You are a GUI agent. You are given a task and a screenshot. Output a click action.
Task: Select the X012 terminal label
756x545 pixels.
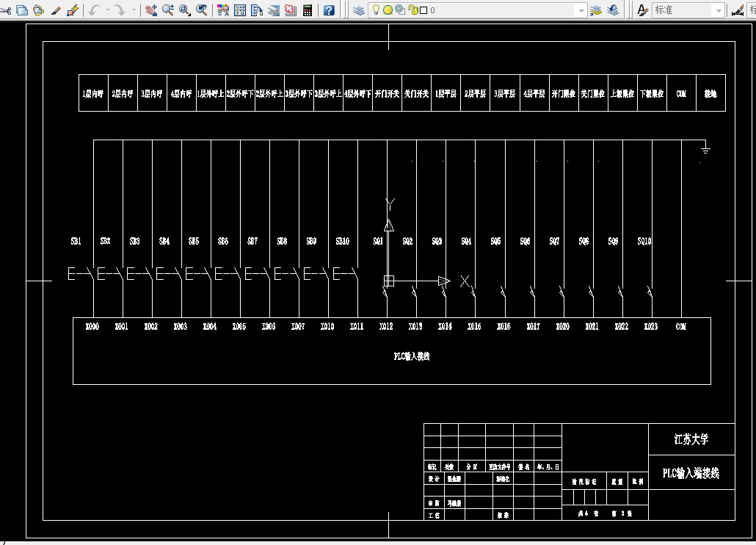(x=386, y=327)
